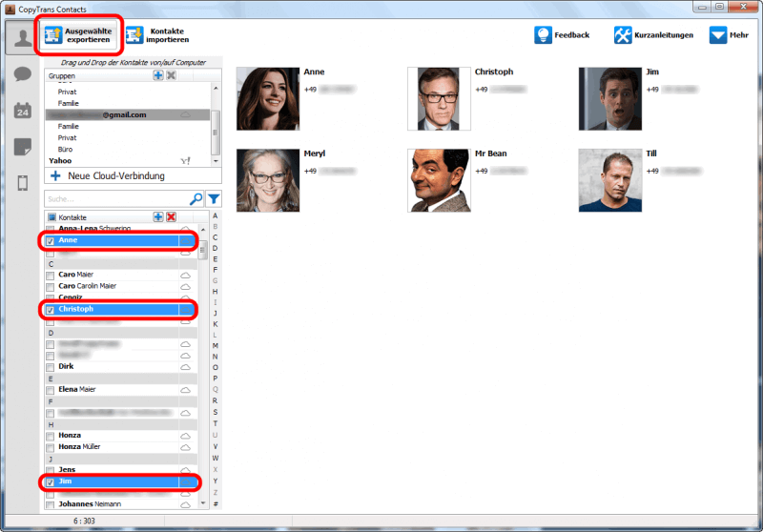Open Mr Bean's contact photo card
Viewport: 763px width, 532px height.
(x=439, y=180)
